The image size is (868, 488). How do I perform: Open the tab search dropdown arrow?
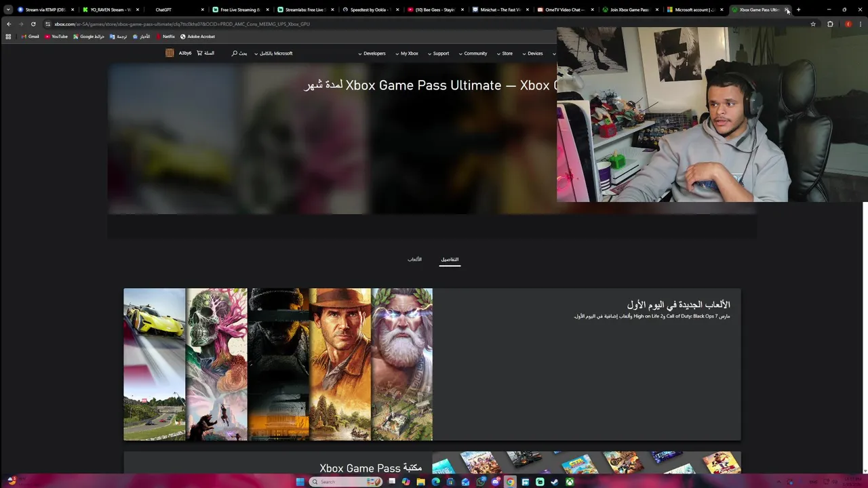(7, 9)
